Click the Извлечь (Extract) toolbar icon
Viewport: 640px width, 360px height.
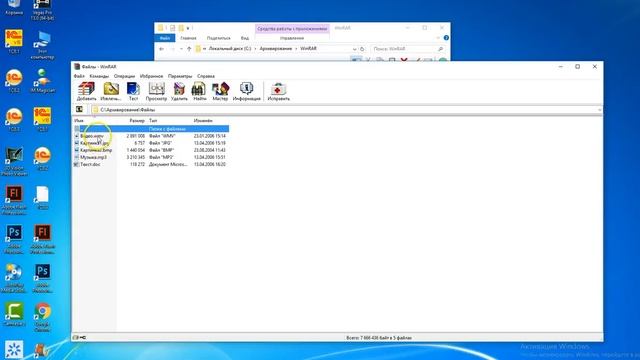coord(111,91)
